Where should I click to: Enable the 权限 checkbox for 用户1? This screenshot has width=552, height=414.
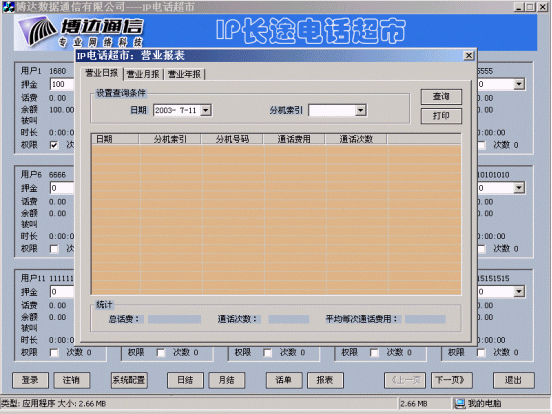click(54, 145)
